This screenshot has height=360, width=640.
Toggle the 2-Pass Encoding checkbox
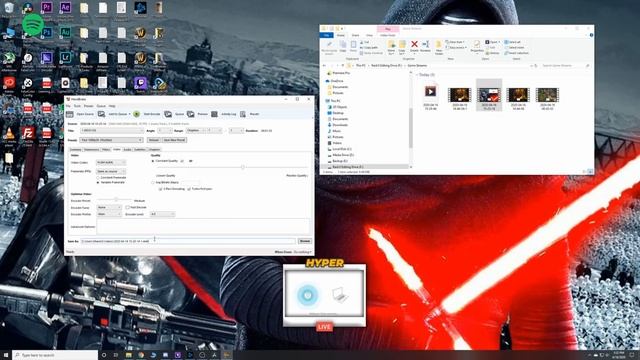[160, 189]
